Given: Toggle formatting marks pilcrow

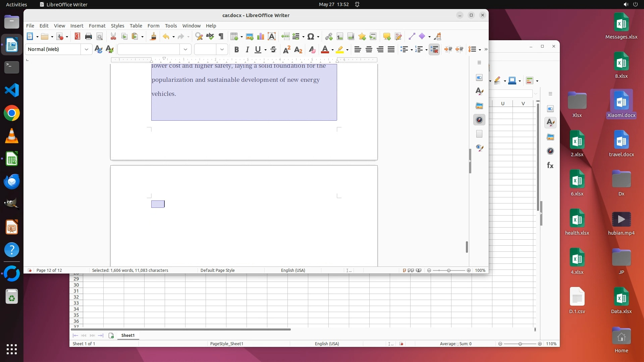Looking at the screenshot, I should click(221, 37).
